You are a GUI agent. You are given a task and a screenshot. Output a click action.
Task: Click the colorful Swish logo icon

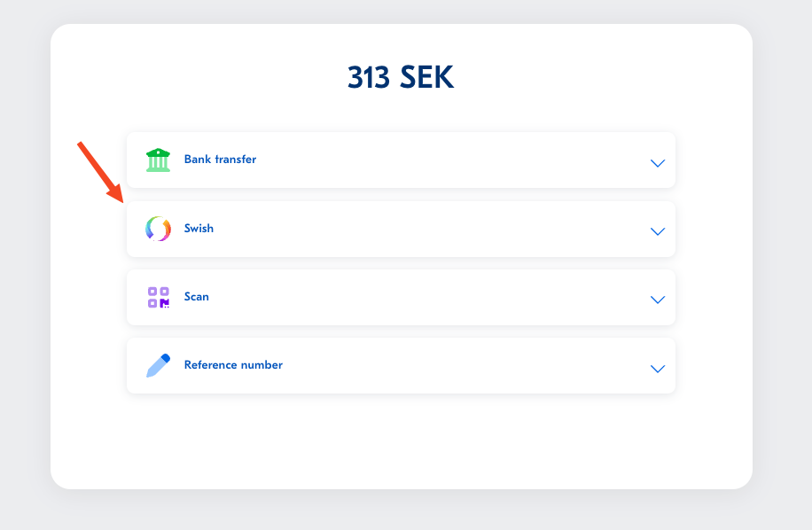pyautogui.click(x=158, y=229)
